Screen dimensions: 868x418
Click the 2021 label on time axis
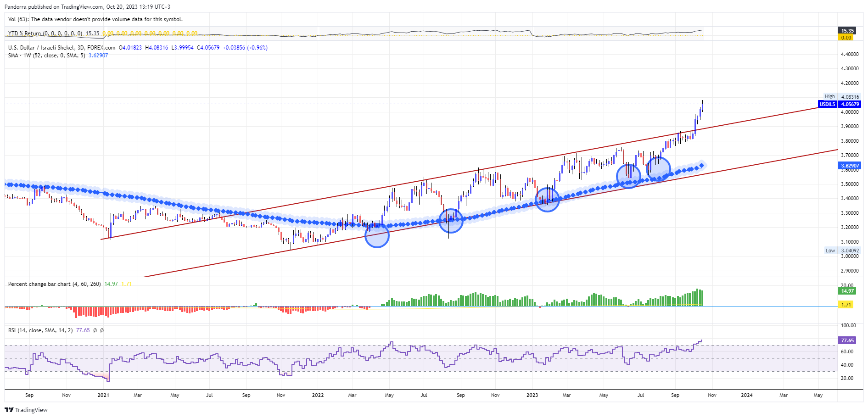click(x=103, y=395)
